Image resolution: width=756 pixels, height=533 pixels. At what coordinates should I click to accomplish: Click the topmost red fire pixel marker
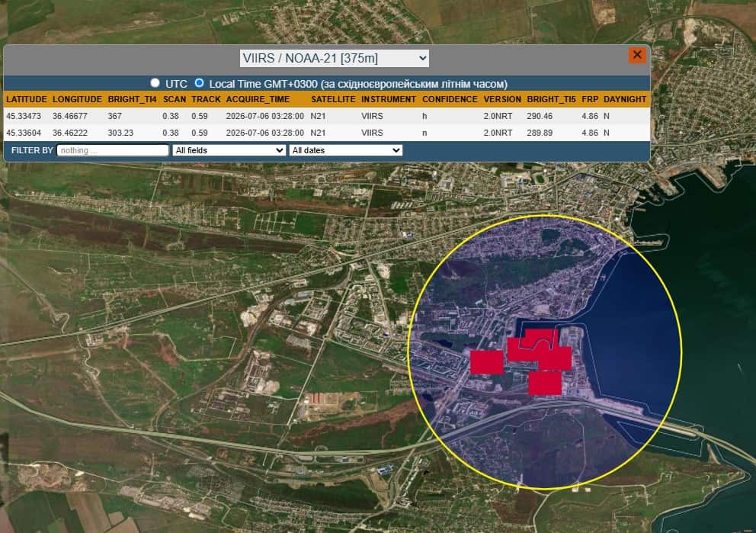coord(541,338)
